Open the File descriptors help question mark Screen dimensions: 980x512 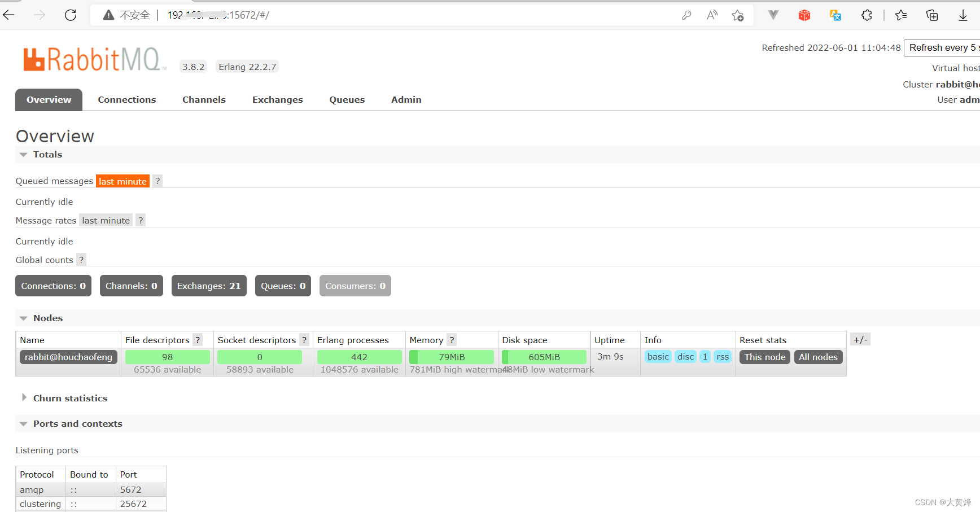198,340
